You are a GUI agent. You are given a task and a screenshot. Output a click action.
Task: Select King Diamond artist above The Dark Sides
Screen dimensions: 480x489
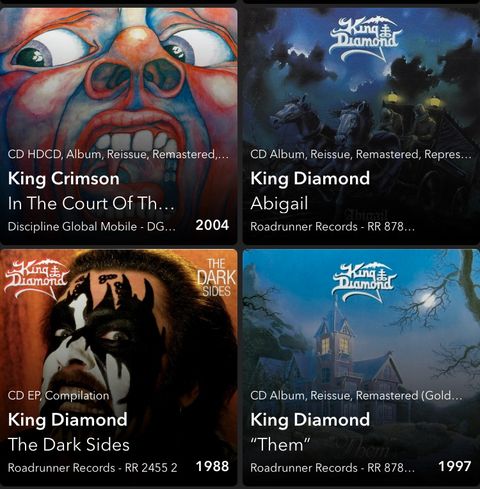pos(68,420)
